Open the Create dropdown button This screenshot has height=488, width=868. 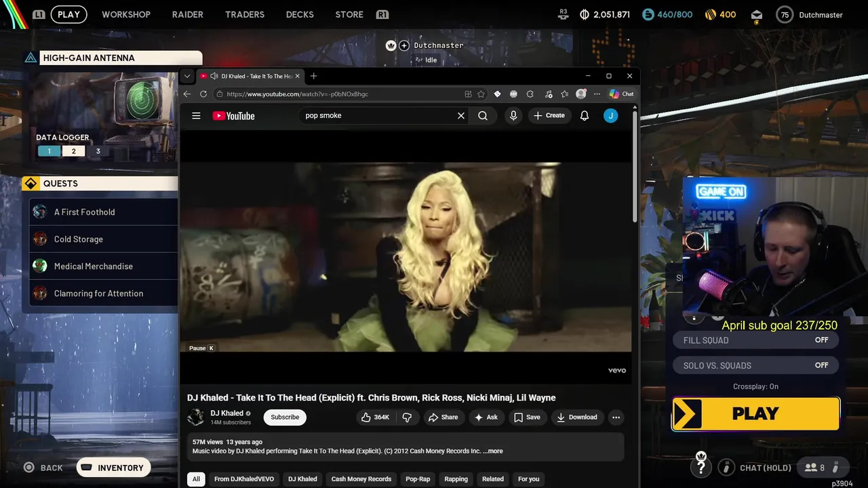tap(549, 116)
